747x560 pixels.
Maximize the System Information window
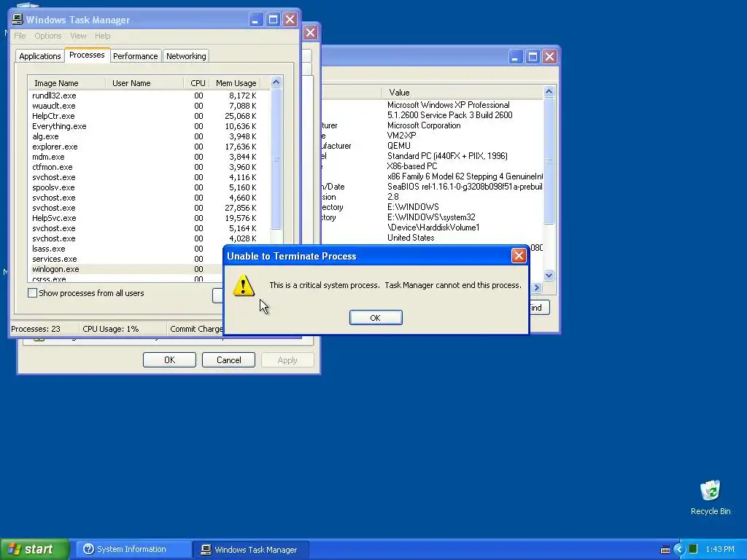(533, 57)
